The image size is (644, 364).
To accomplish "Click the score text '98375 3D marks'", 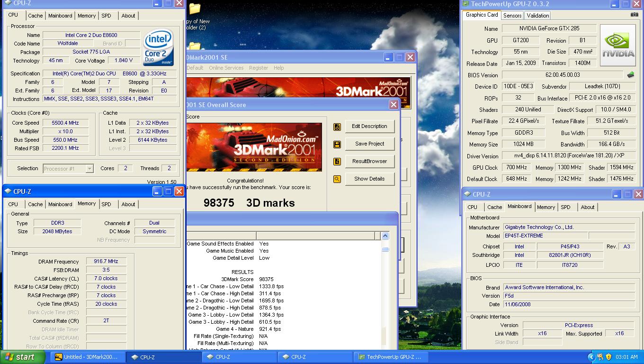I will [249, 203].
